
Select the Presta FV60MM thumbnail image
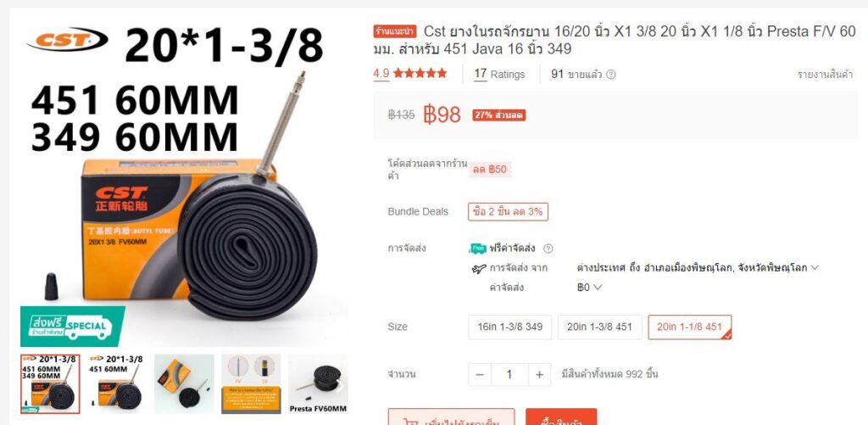click(x=319, y=384)
